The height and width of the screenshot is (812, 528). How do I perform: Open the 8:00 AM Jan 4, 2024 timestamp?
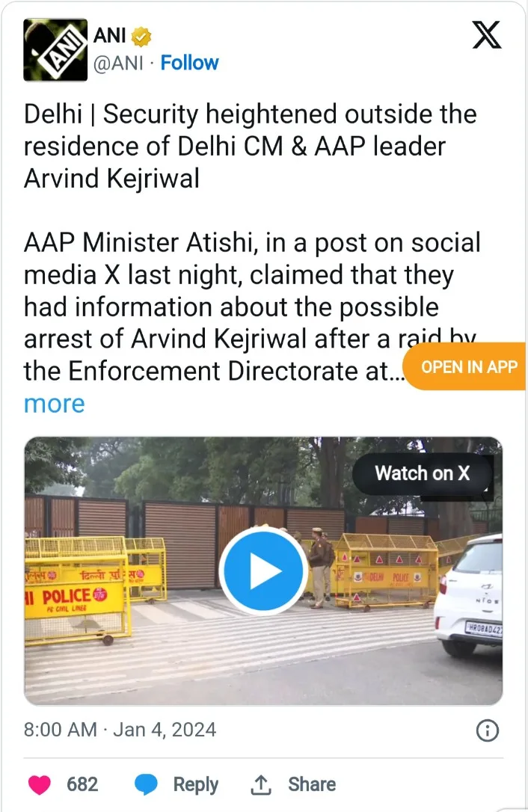pos(120,730)
